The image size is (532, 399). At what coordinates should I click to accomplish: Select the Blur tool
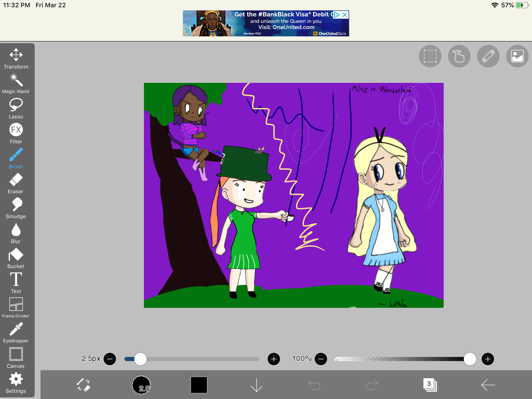tap(16, 233)
